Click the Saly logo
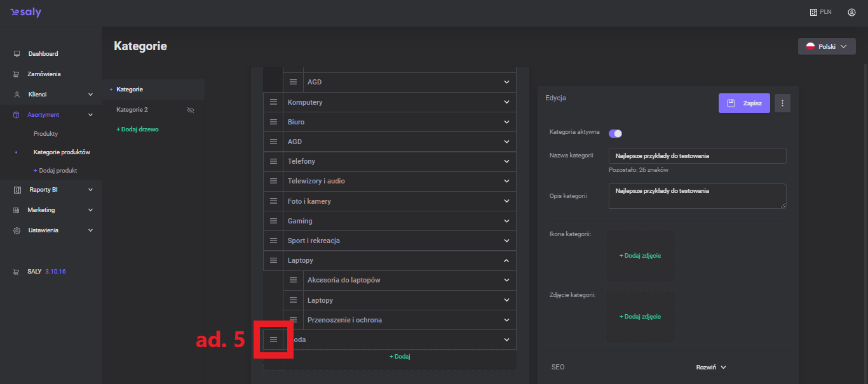The image size is (868, 384). pos(25,13)
